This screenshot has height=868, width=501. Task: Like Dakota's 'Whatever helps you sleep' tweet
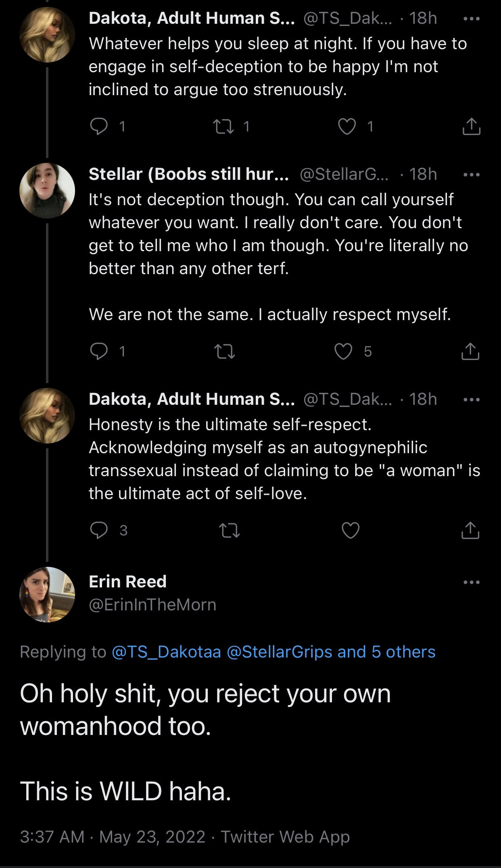click(347, 126)
